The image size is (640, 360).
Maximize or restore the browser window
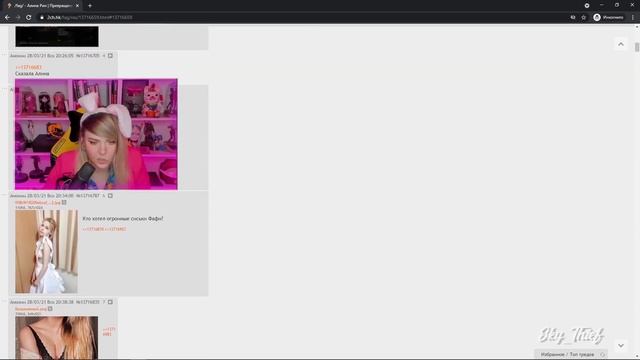pyautogui.click(x=617, y=5)
